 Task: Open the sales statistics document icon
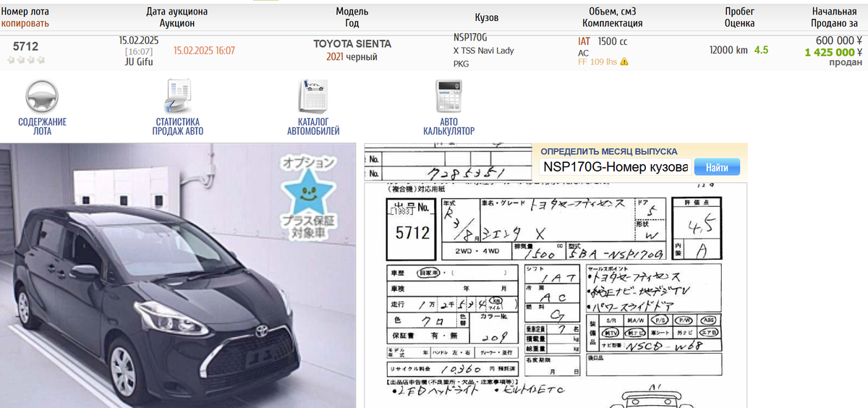(177, 96)
